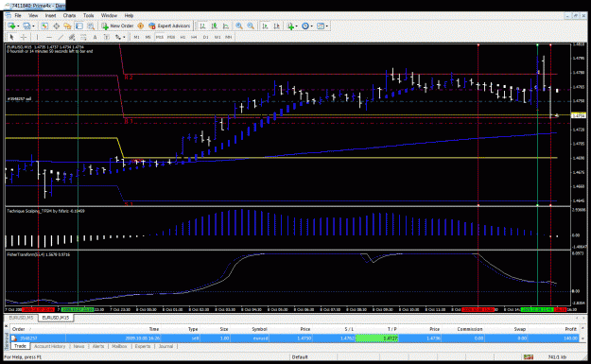The width and height of the screenshot is (591, 364).
Task: Toggle chart Auto Scroll
Action: point(265,26)
